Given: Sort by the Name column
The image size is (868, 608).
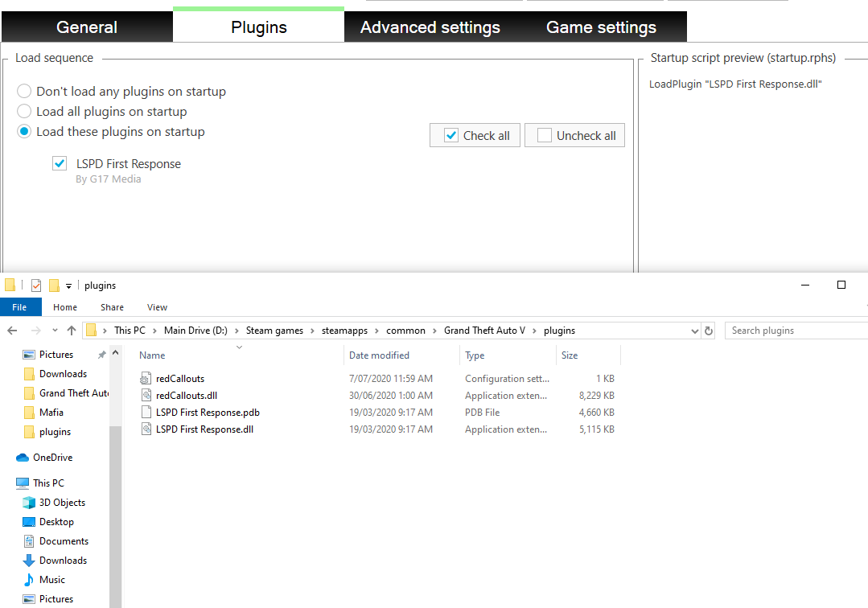Looking at the screenshot, I should coord(239,355).
